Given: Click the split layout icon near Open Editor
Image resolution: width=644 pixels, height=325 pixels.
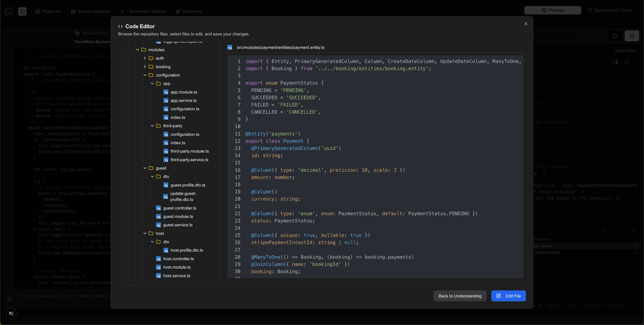Looking at the screenshot, I should pyautogui.click(x=627, y=62).
